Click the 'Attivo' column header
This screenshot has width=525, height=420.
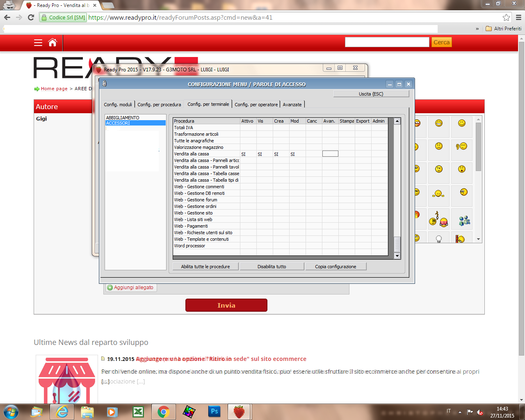248,121
